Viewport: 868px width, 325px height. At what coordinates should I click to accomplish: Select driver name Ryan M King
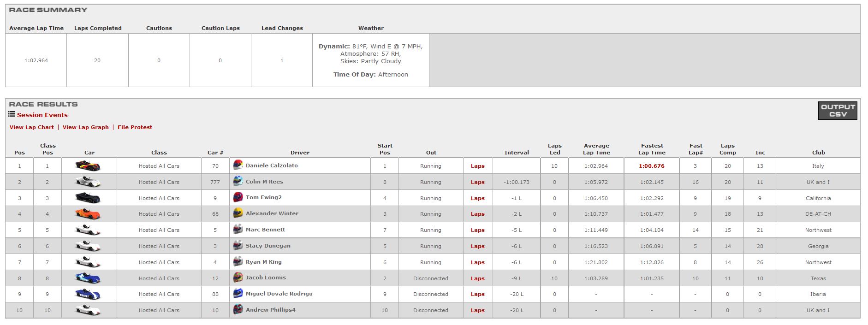[263, 262]
